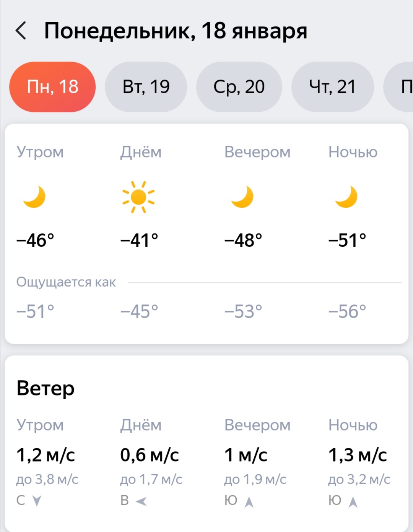
Task: Select the partially visible day tab after Чт, 21
Action: [x=402, y=87]
